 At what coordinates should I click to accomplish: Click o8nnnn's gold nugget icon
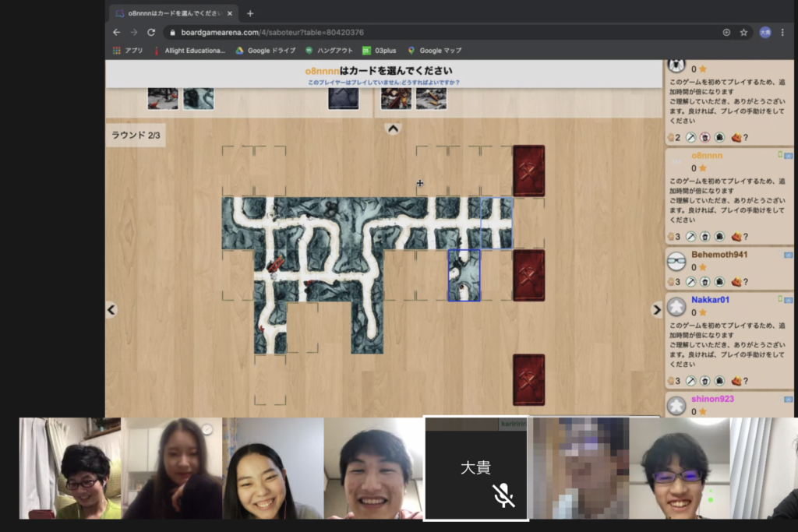[x=736, y=237]
